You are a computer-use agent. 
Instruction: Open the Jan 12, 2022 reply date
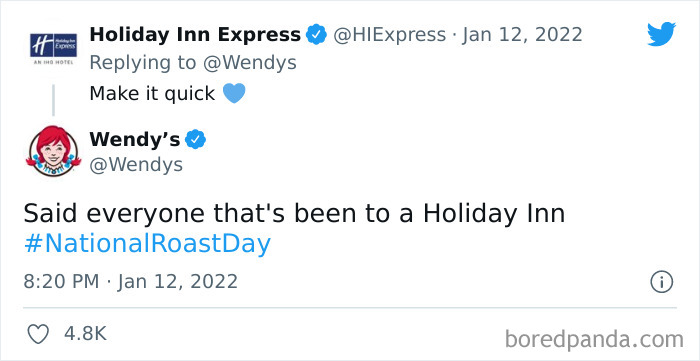(x=522, y=35)
